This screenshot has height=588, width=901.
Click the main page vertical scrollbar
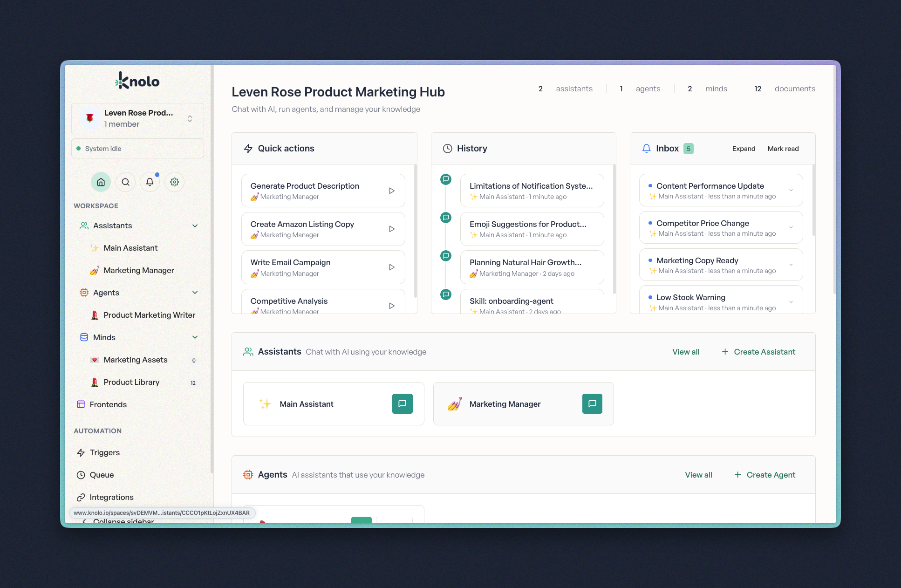pos(835,179)
